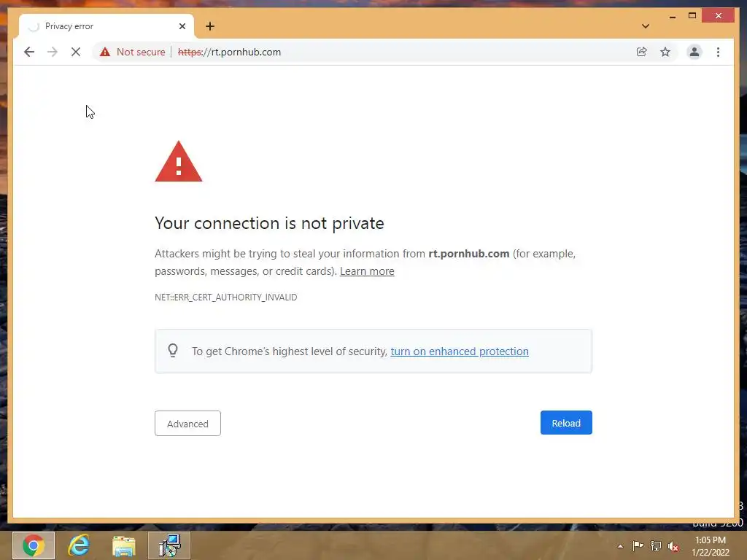Bookmark this tab with star icon

[665, 52]
